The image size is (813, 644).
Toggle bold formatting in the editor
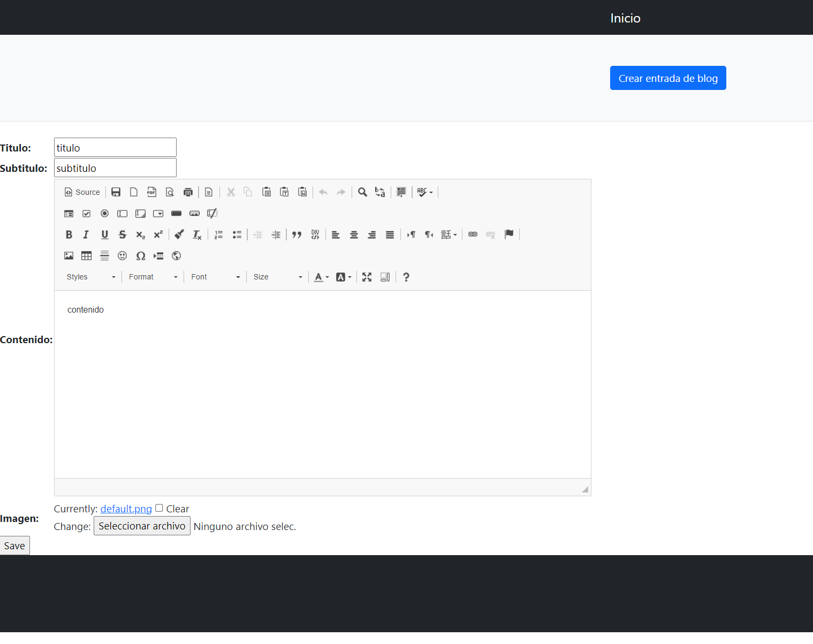point(69,234)
